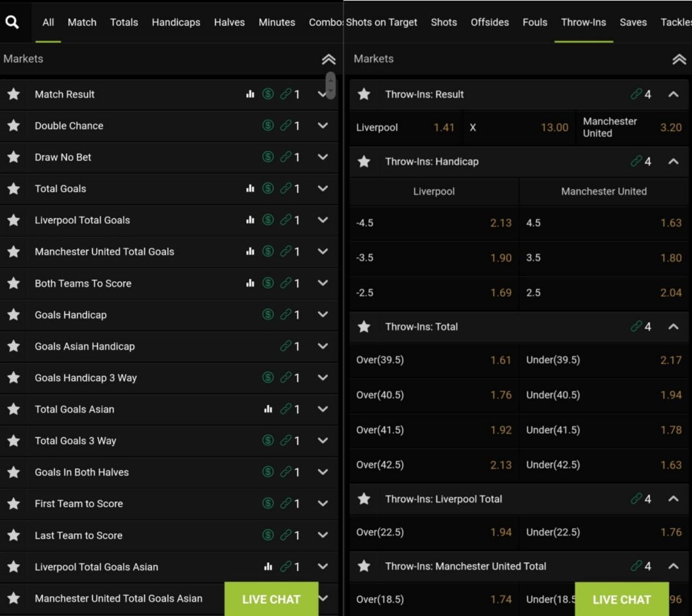Click statistics icon on Total Goals Asian
Viewport: 692px width, 616px height.
coord(268,409)
